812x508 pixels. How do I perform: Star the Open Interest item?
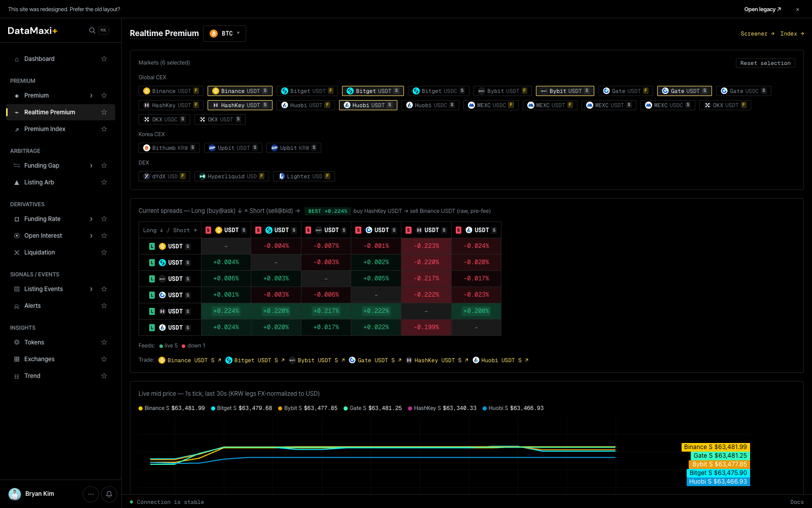point(104,236)
